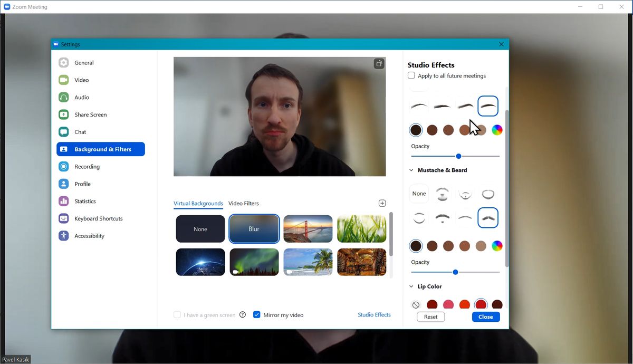This screenshot has height=364, width=633.
Task: Select the first thin arched eyebrow style
Action: point(419,106)
